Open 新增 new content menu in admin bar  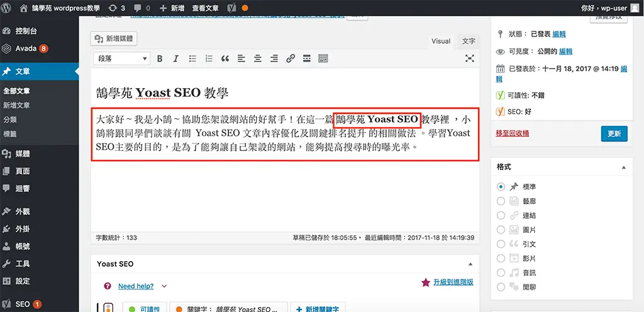(x=172, y=8)
